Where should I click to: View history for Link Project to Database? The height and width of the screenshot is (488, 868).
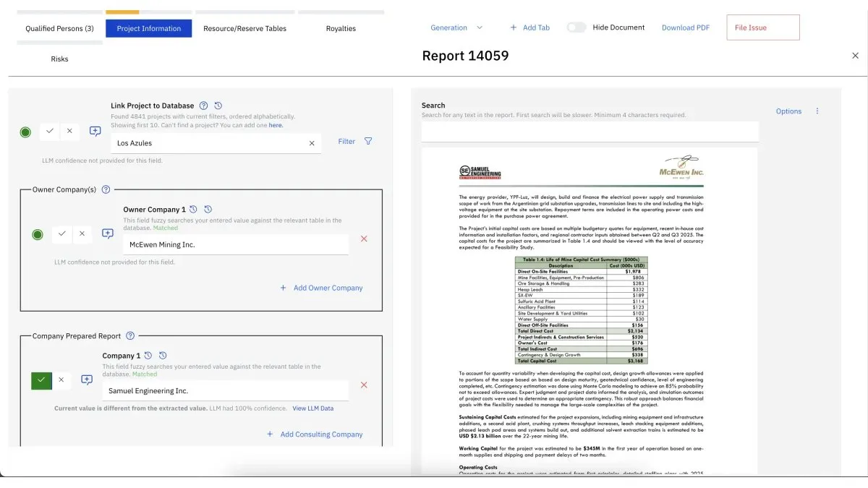click(218, 106)
